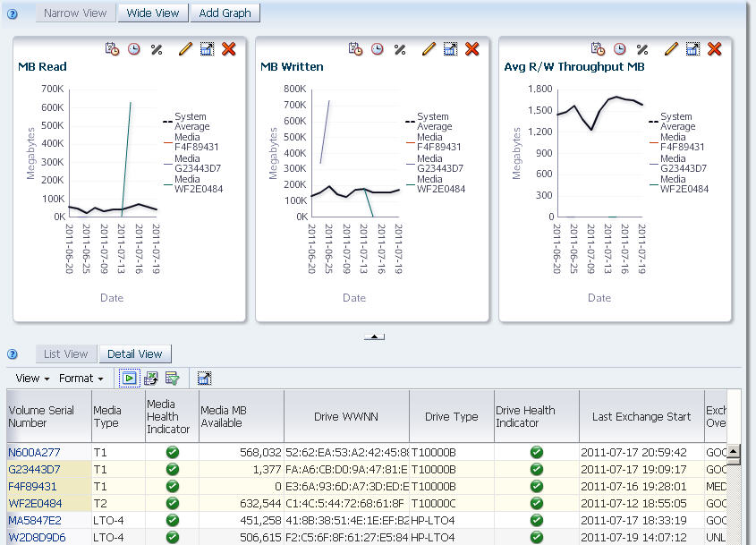Open the Format dropdown menu

click(x=81, y=379)
